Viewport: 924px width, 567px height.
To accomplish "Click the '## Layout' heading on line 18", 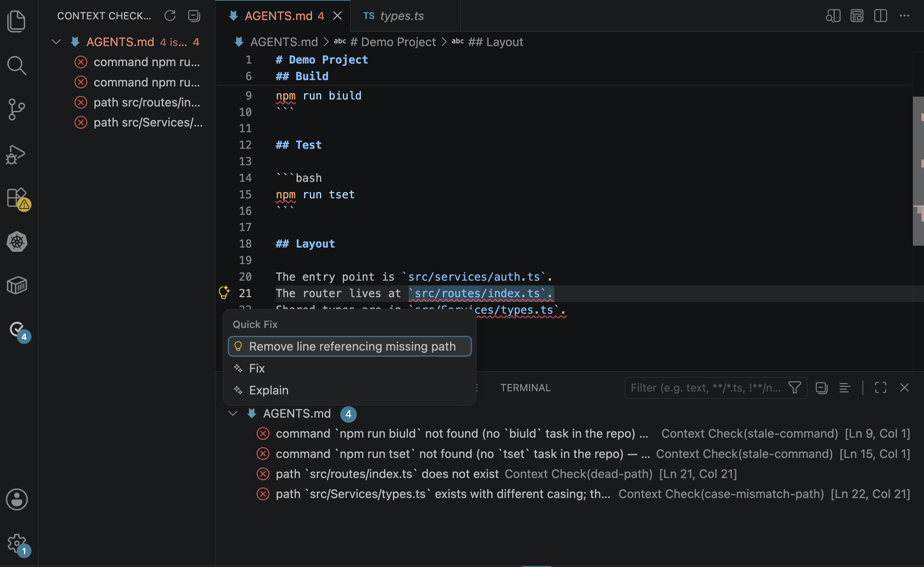I will tap(305, 244).
